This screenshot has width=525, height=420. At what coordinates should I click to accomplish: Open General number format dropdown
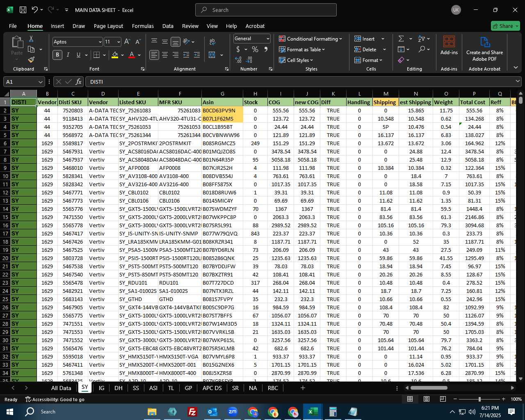(x=268, y=39)
